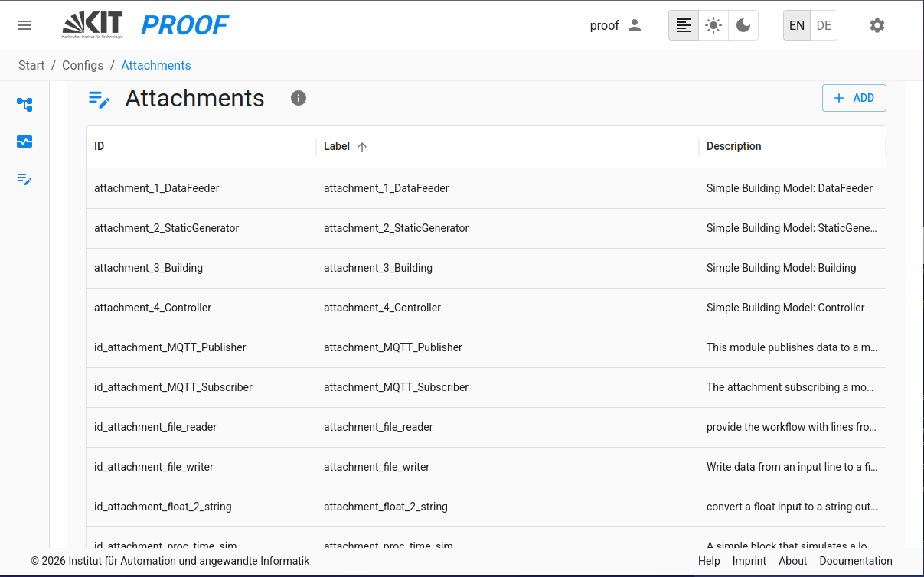Image resolution: width=924 pixels, height=577 pixels.
Task: Open the About footer link
Action: (793, 561)
